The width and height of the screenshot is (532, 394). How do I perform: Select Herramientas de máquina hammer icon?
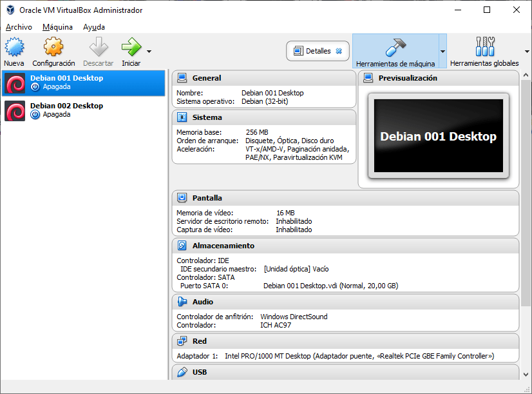pos(395,47)
